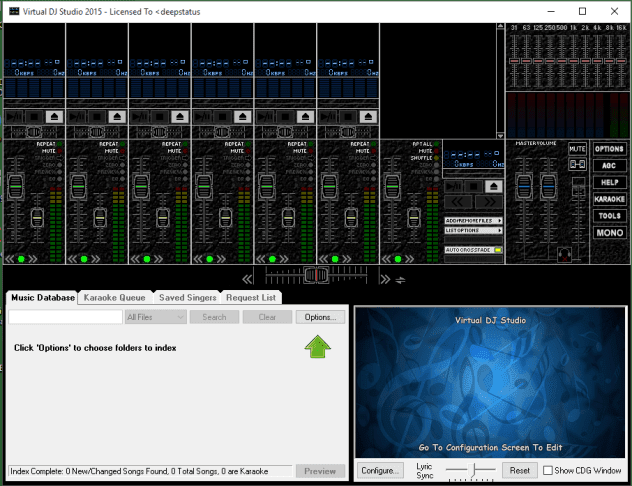The height and width of the screenshot is (486, 632).
Task: Click the green up arrow pointing to Options
Action: (x=318, y=347)
